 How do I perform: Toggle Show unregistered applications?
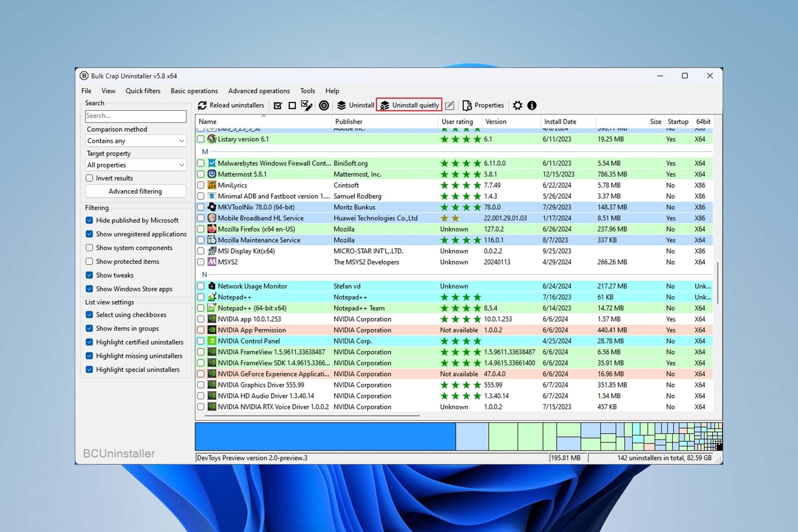tap(89, 234)
